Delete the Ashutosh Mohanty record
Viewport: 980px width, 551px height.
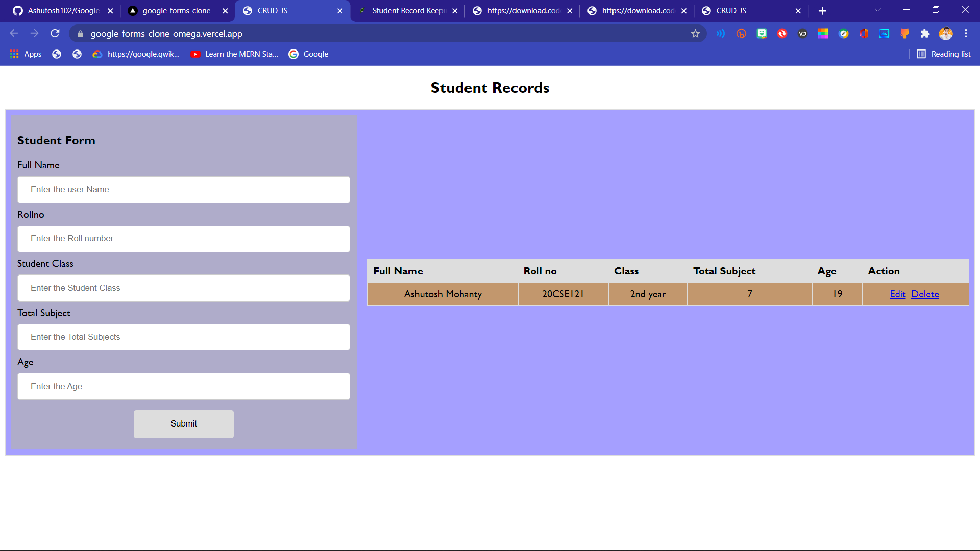click(x=925, y=294)
